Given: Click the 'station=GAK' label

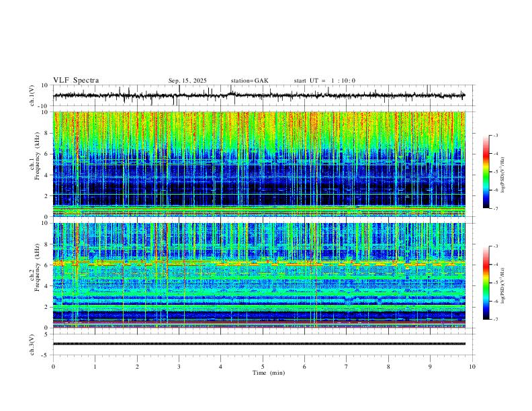Looking at the screenshot, I should [249, 81].
